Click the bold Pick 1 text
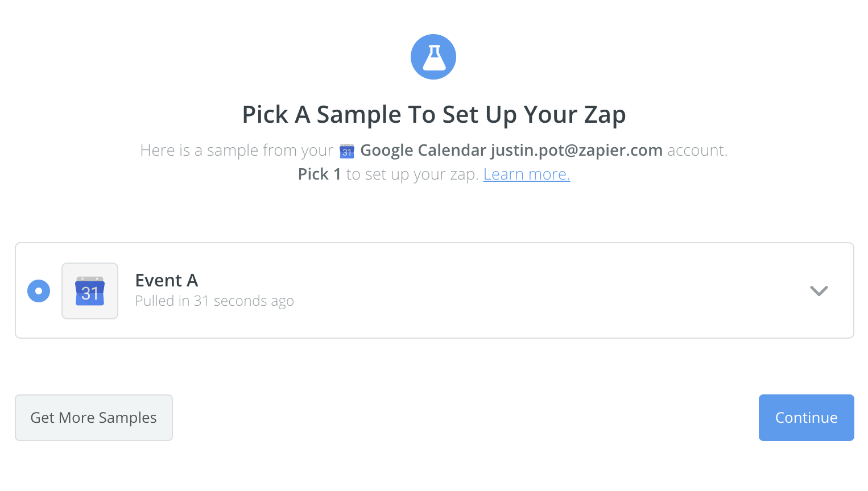The image size is (868, 491). pyautogui.click(x=320, y=174)
